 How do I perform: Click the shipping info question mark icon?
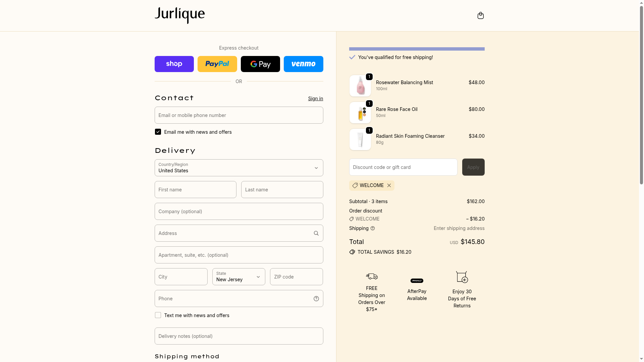373,228
